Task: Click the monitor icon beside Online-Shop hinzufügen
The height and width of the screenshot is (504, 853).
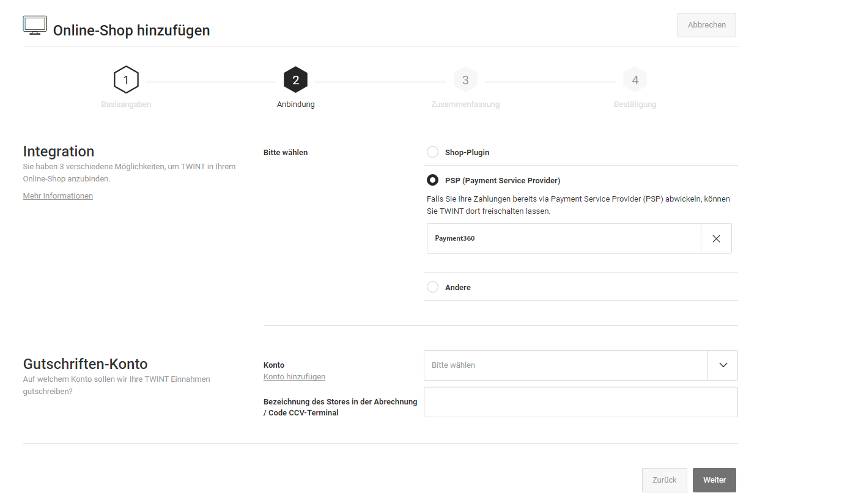Action: point(35,25)
